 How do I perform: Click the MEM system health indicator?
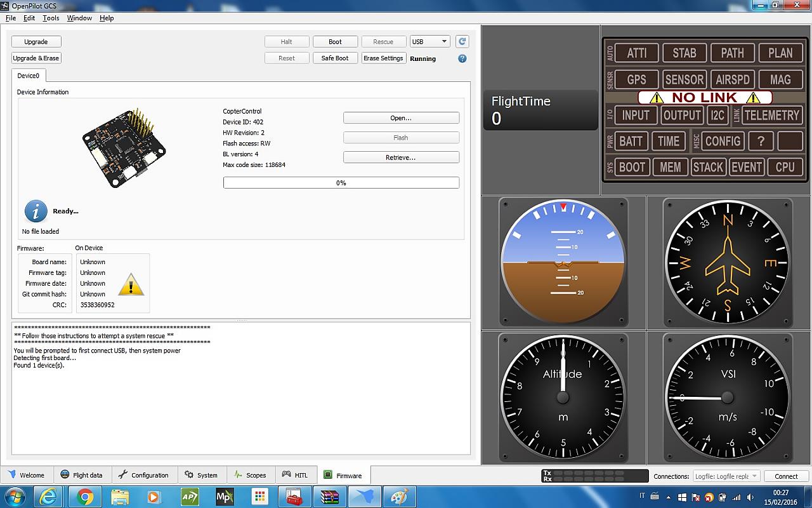[671, 167]
